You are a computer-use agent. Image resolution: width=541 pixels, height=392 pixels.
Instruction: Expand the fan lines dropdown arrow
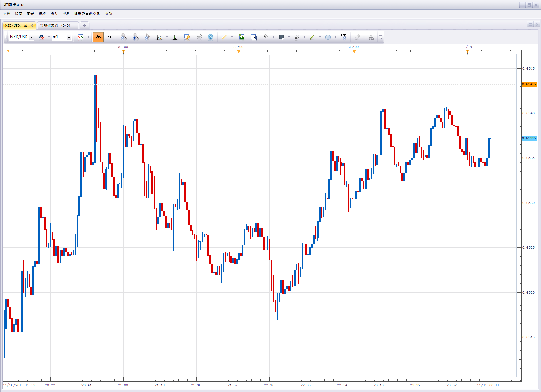pyautogui.click(x=304, y=37)
